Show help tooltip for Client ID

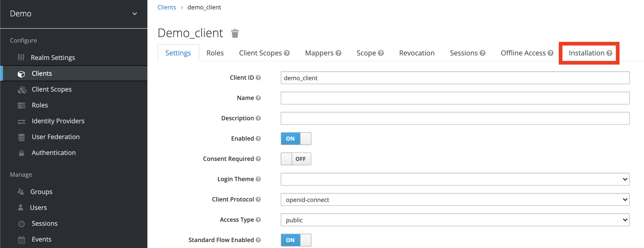tap(258, 78)
